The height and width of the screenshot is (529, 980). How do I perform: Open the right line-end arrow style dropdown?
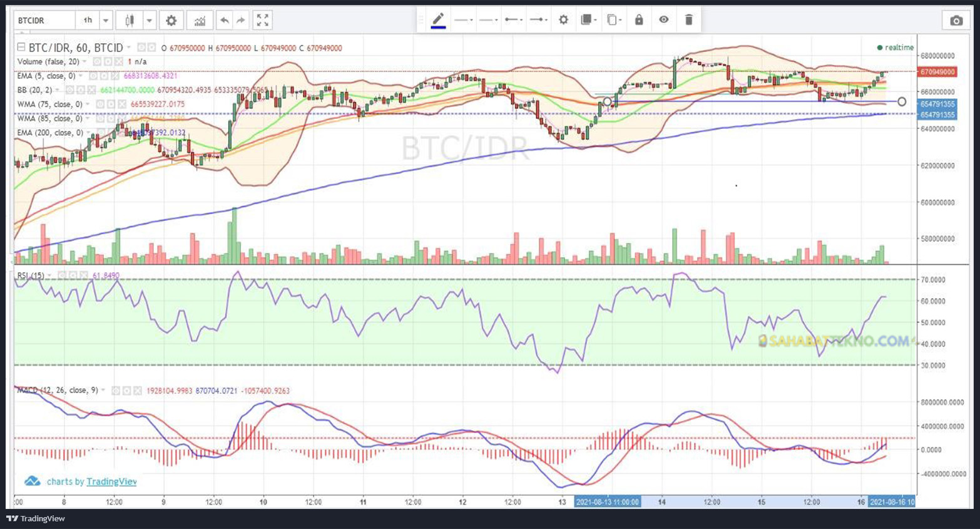click(x=538, y=20)
